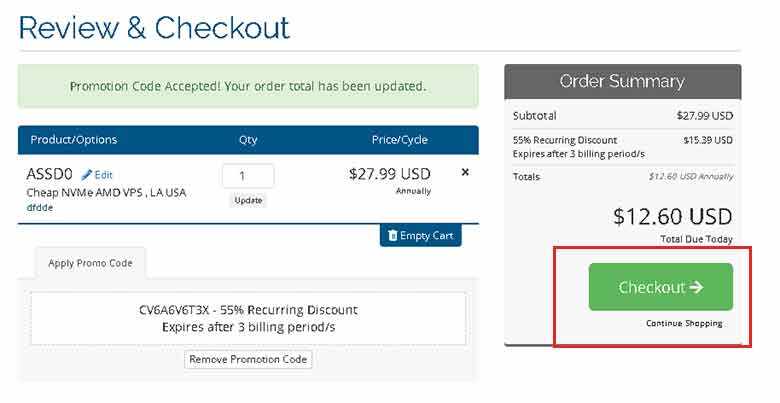Click the green Checkout button

click(x=661, y=287)
